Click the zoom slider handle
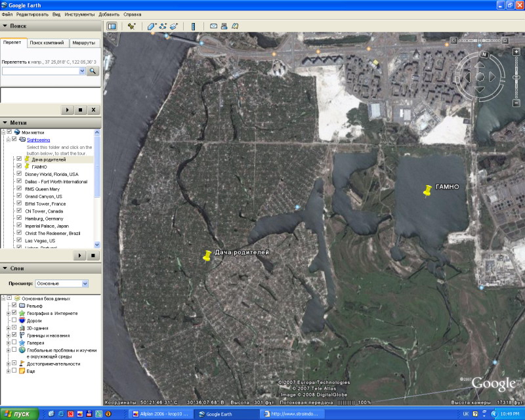The height and width of the screenshot is (420, 525). (x=516, y=77)
